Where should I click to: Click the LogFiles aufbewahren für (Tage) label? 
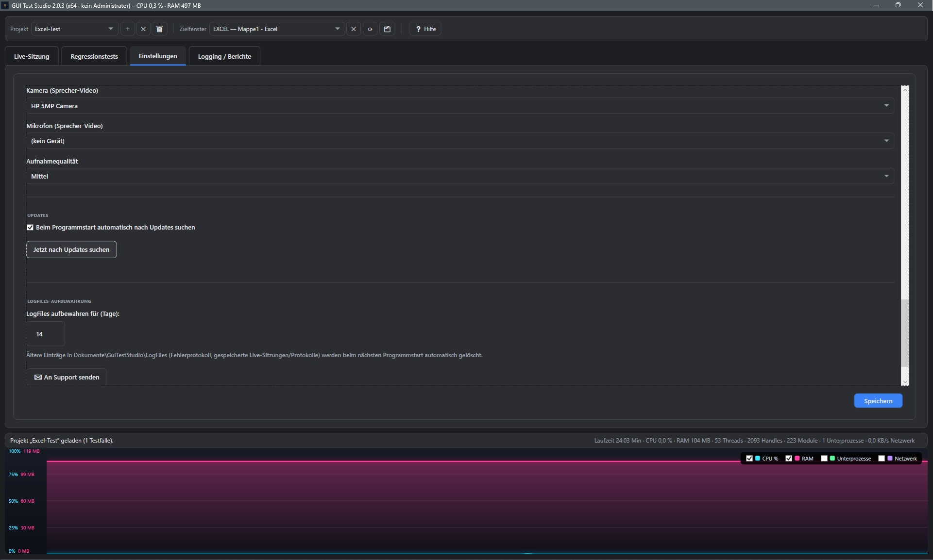73,314
